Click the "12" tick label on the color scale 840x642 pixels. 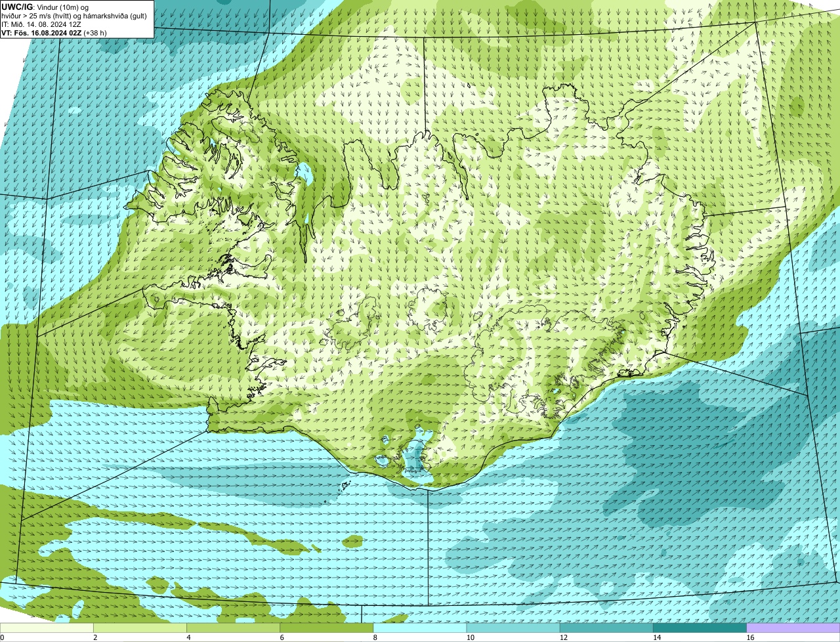(x=563, y=637)
